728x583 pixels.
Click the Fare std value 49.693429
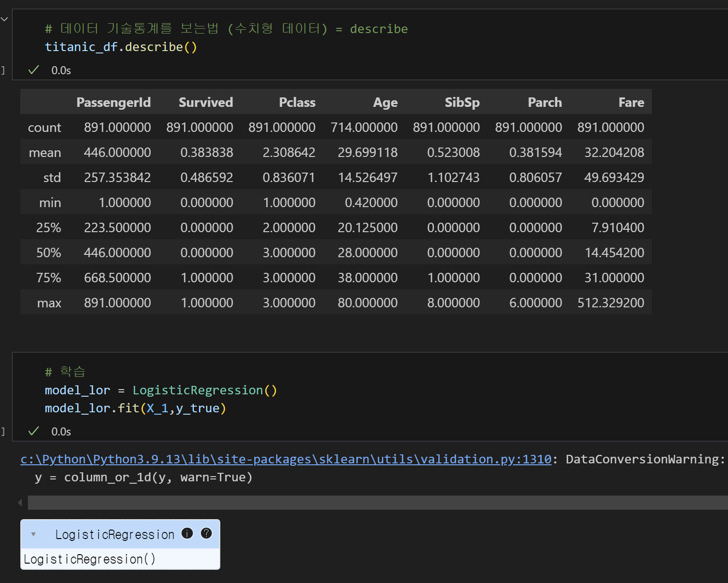tap(614, 177)
